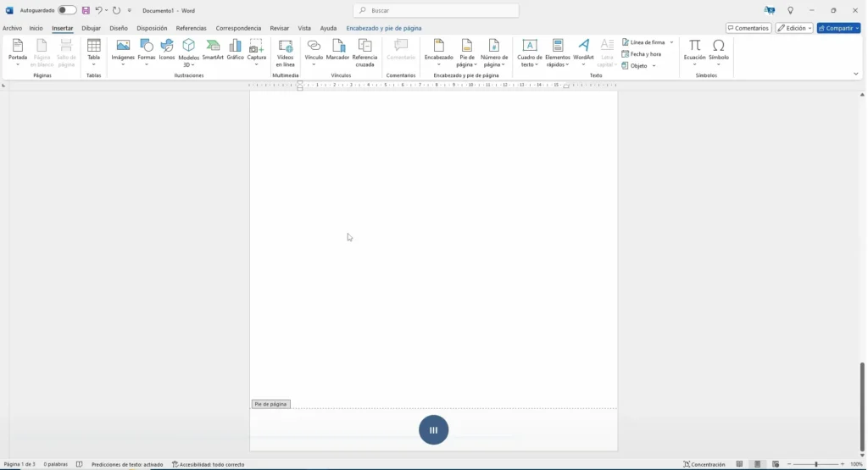
Task: Open Pie de página footer options
Action: tap(467, 53)
